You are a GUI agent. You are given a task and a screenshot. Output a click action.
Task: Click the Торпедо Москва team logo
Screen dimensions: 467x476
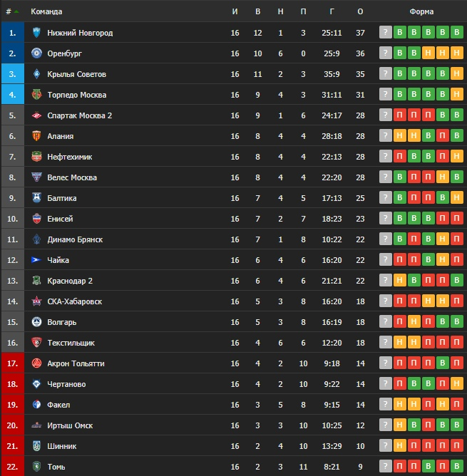click(37, 95)
